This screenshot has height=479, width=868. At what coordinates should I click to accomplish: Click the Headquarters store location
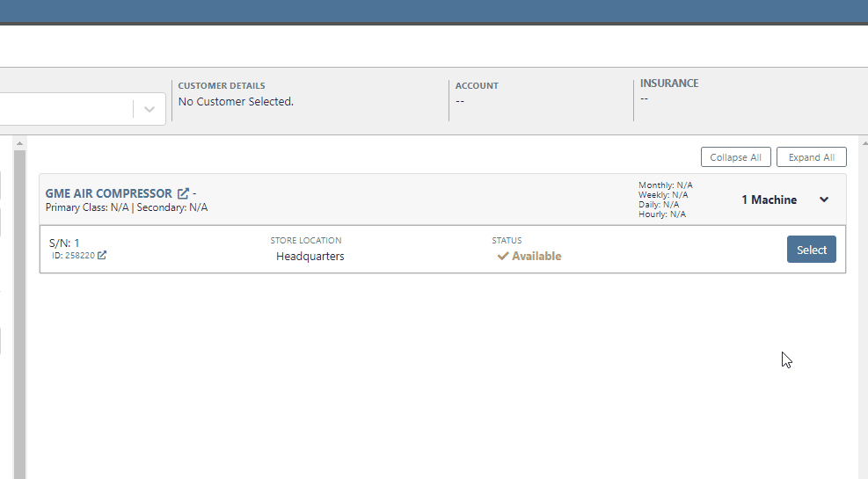[x=310, y=256]
